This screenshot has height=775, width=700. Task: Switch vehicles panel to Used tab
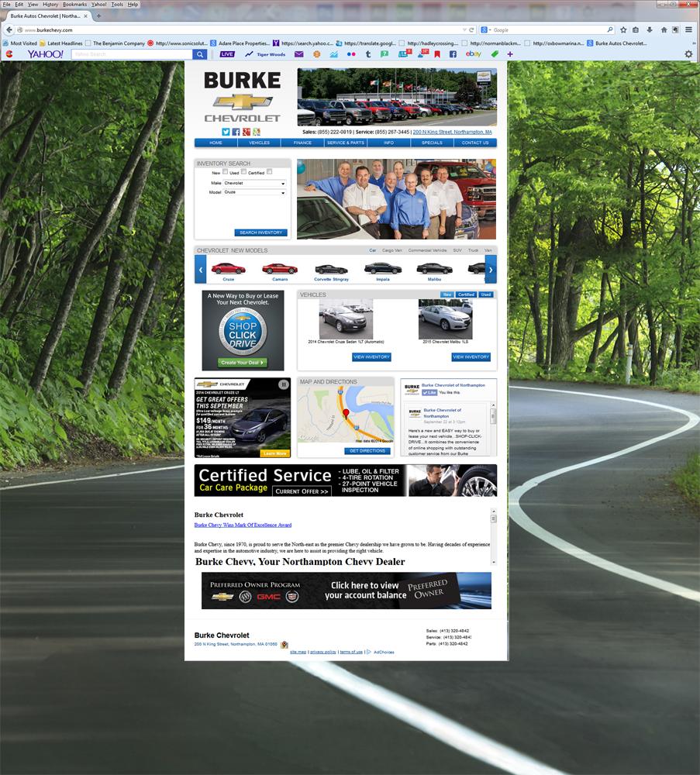click(486, 294)
